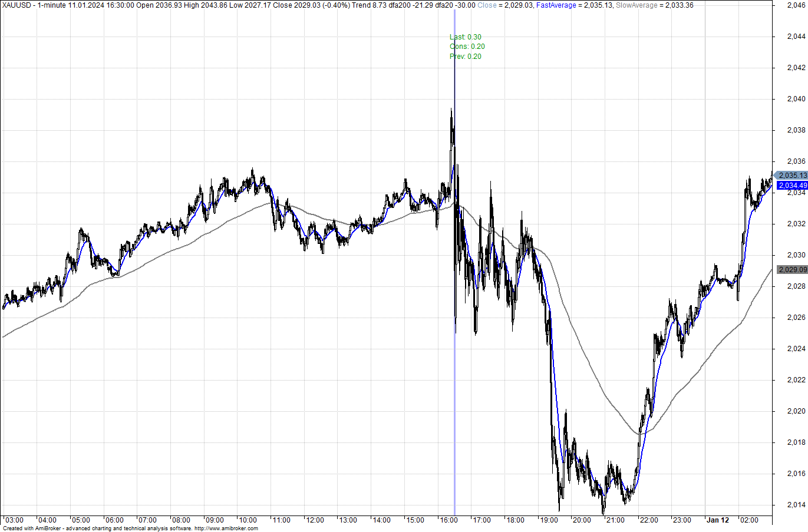Click the 04:00 time axis label
Image resolution: width=808 pixels, height=532 pixels.
(x=47, y=520)
